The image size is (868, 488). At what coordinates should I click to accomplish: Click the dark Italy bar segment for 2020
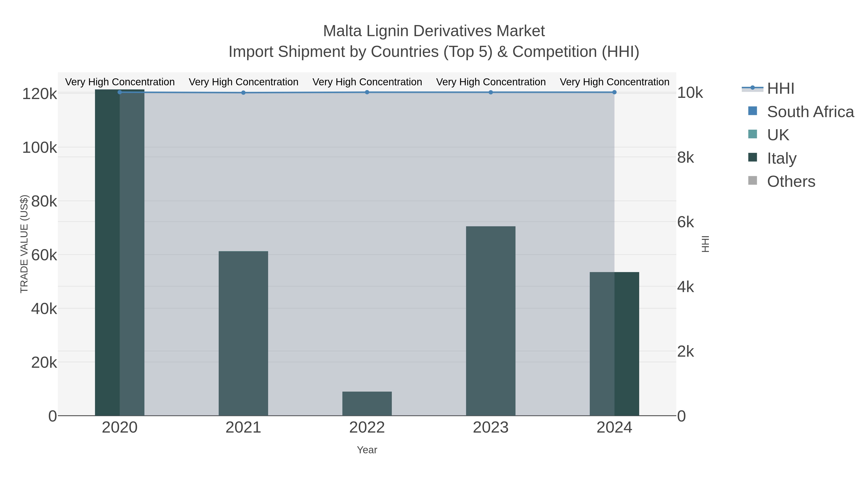point(107,253)
